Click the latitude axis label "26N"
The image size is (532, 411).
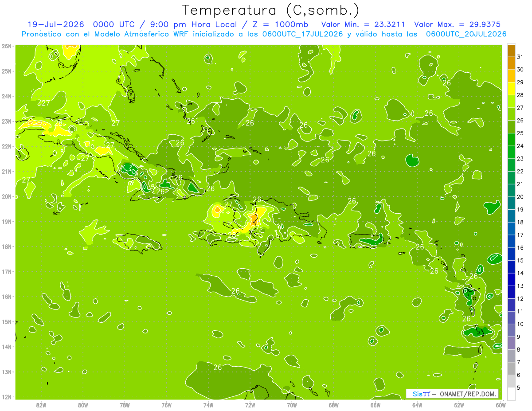[x=7, y=46]
